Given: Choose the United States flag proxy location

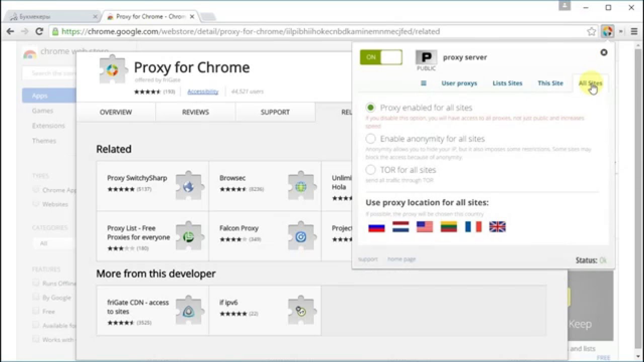Looking at the screenshot, I should (x=425, y=227).
